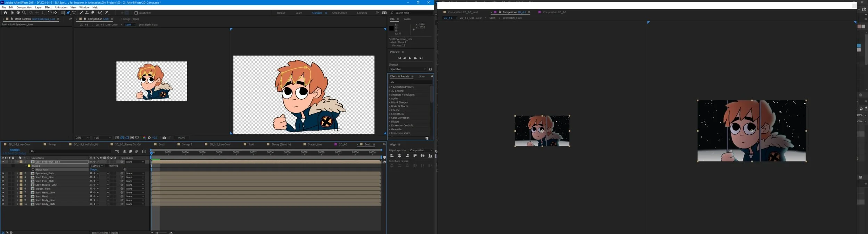Select the Brush tool
The image size is (868, 234).
pos(81,12)
